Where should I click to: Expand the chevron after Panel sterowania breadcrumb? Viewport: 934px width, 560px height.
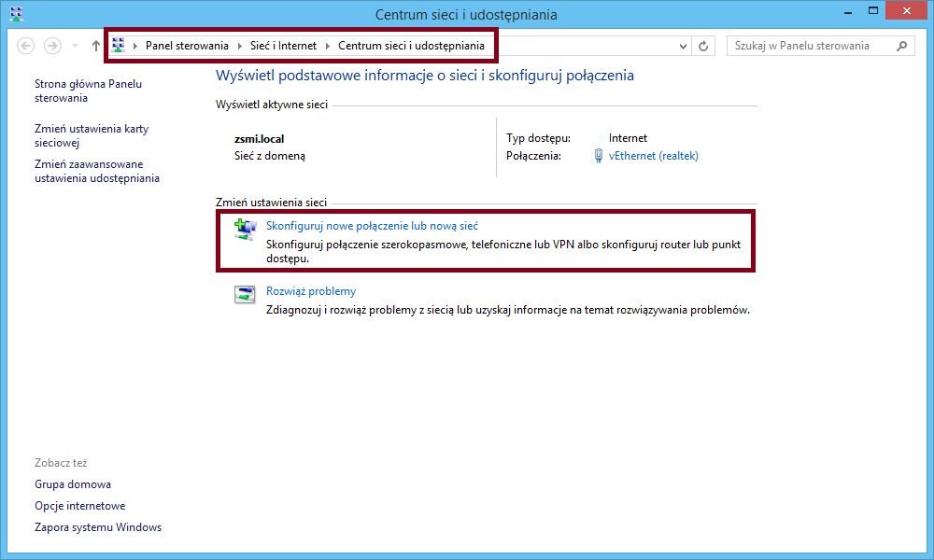(x=239, y=46)
